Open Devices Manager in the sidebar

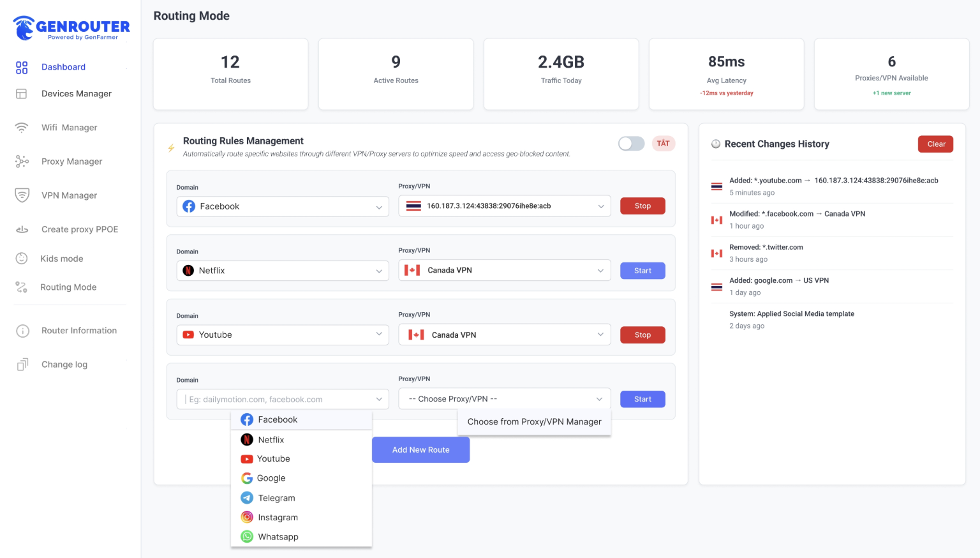[x=77, y=94]
